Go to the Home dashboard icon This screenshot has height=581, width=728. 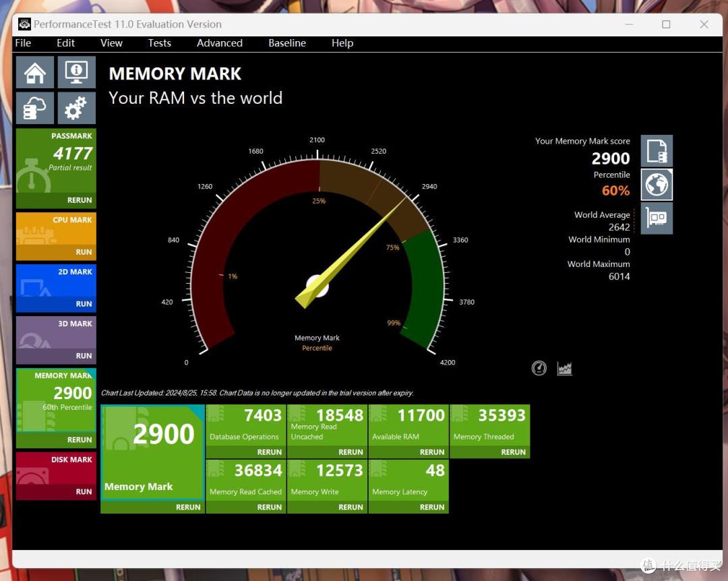[x=35, y=72]
